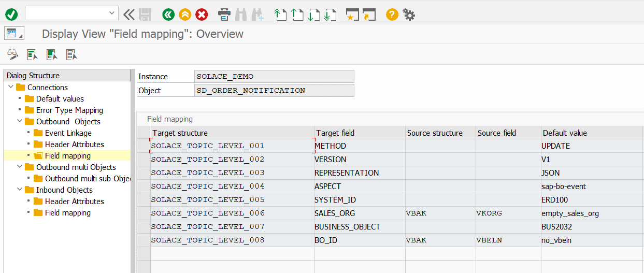Click the green Back arrow icon
The width and height of the screenshot is (644, 273).
168,15
